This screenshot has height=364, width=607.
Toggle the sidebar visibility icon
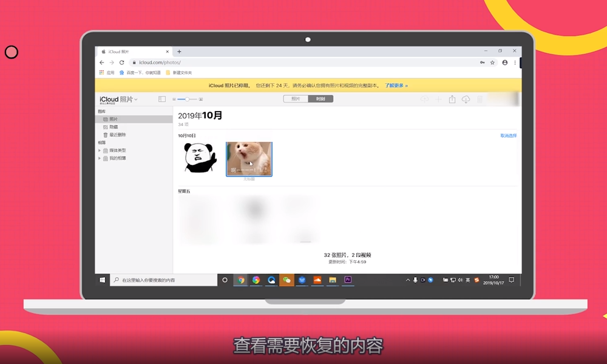point(162,99)
